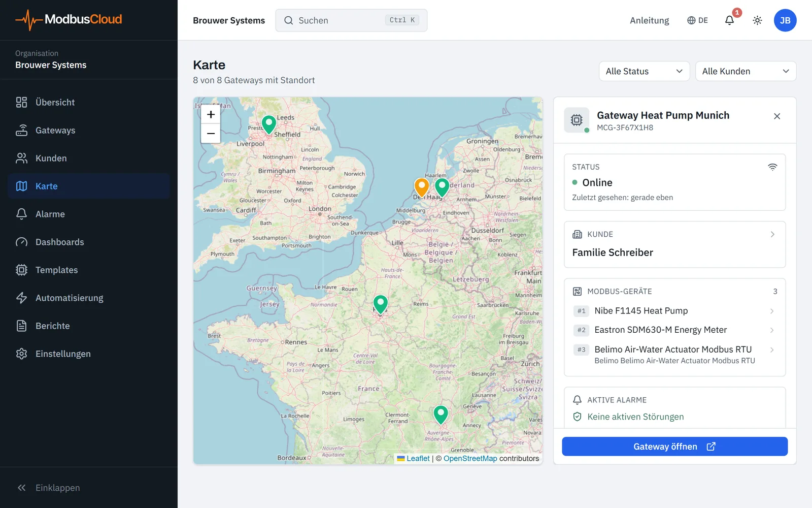Focus the Suchen search field
The image size is (812, 508).
(x=351, y=20)
